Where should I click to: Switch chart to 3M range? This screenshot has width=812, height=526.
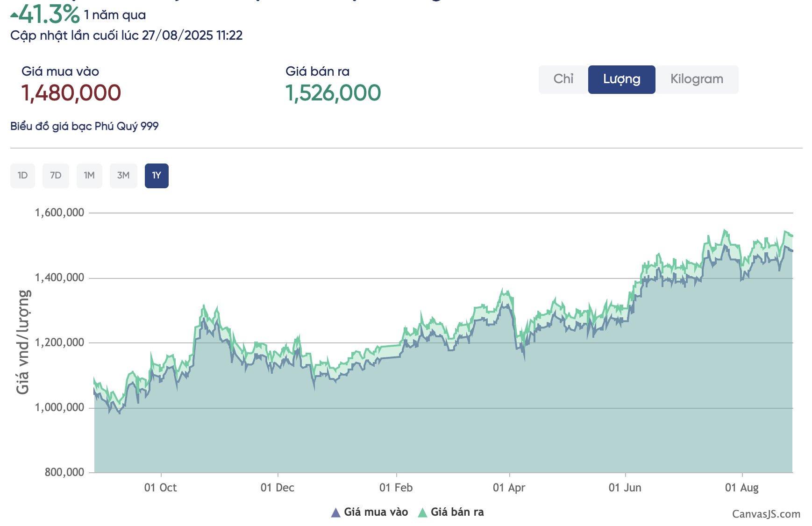pyautogui.click(x=123, y=176)
